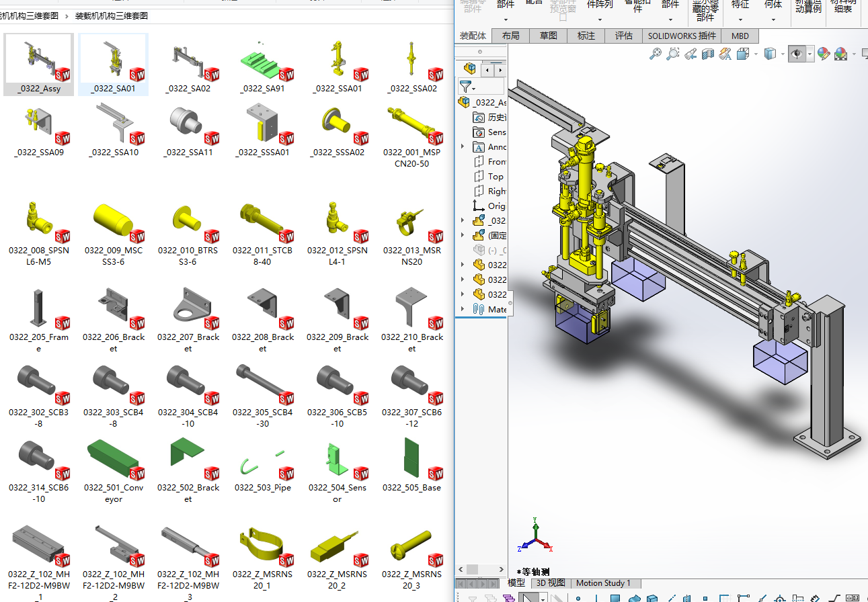
Task: Click the Previous View icon
Action: point(691,54)
